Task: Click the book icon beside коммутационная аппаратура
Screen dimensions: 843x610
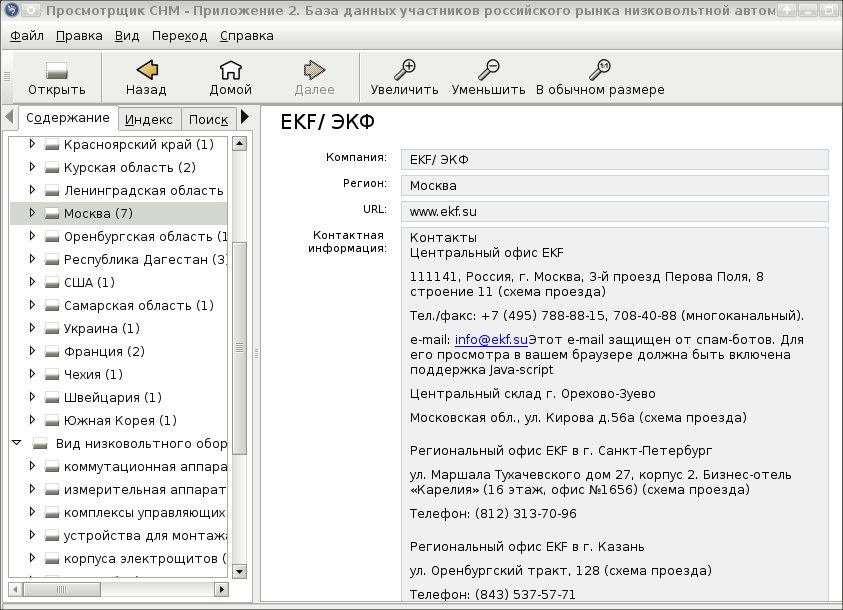Action: (x=52, y=467)
